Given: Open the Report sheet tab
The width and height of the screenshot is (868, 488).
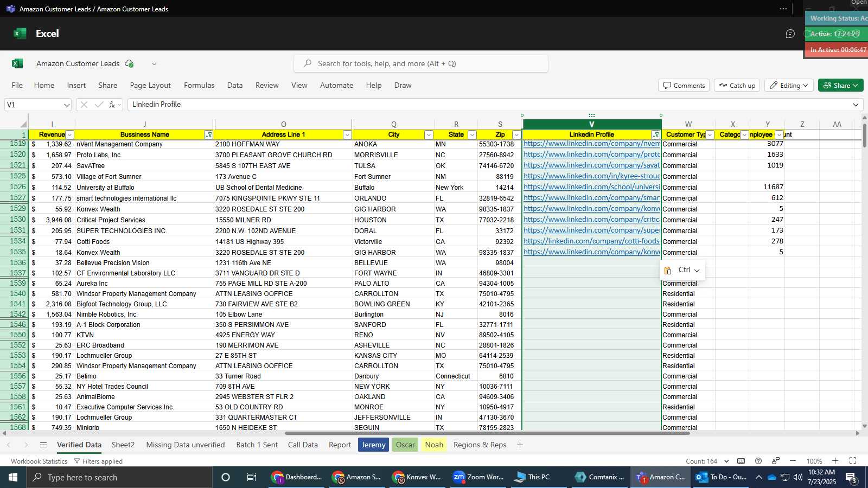Looking at the screenshot, I should tap(340, 445).
